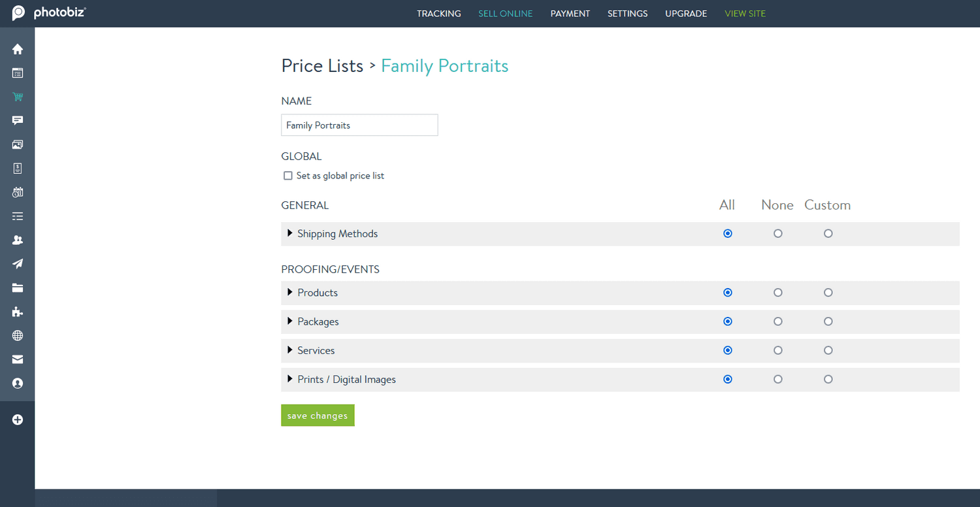Screen dimensions: 980x507
Task: Switch to the TRACKING menu
Action: click(x=438, y=13)
